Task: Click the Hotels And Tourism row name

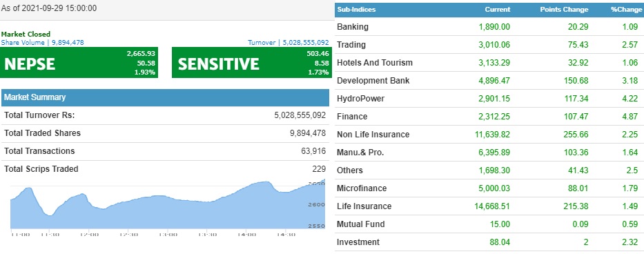Action: coord(375,63)
